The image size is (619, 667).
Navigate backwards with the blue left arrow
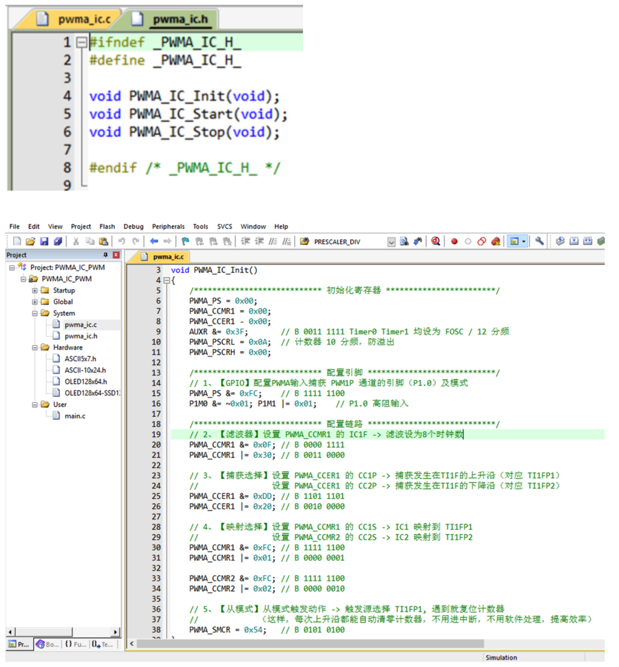[154, 242]
